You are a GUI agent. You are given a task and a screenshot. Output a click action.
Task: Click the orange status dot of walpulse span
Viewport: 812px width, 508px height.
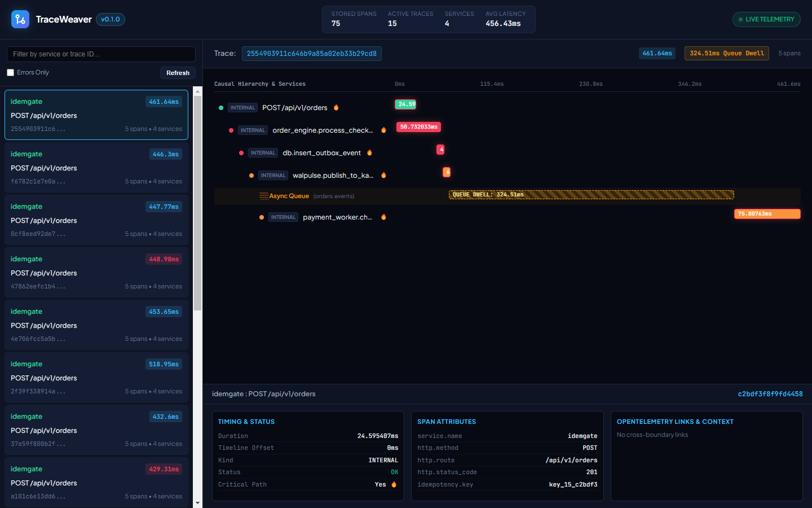point(251,176)
